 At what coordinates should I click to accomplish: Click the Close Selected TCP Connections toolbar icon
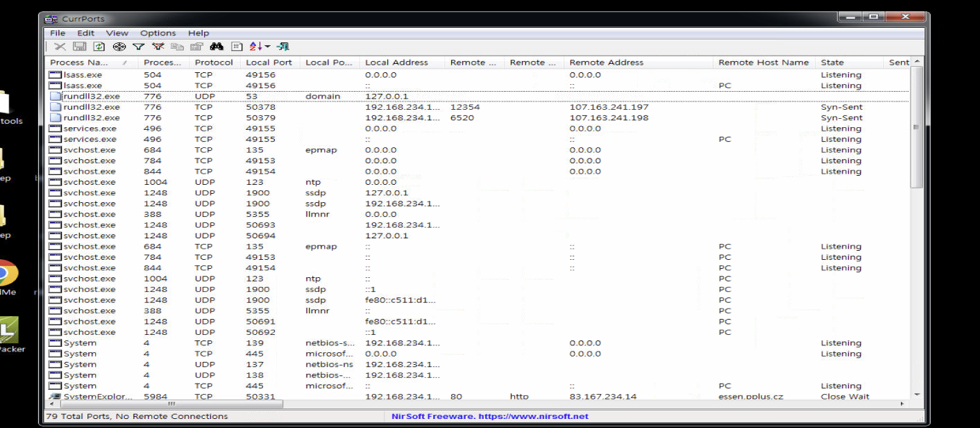click(x=60, y=47)
